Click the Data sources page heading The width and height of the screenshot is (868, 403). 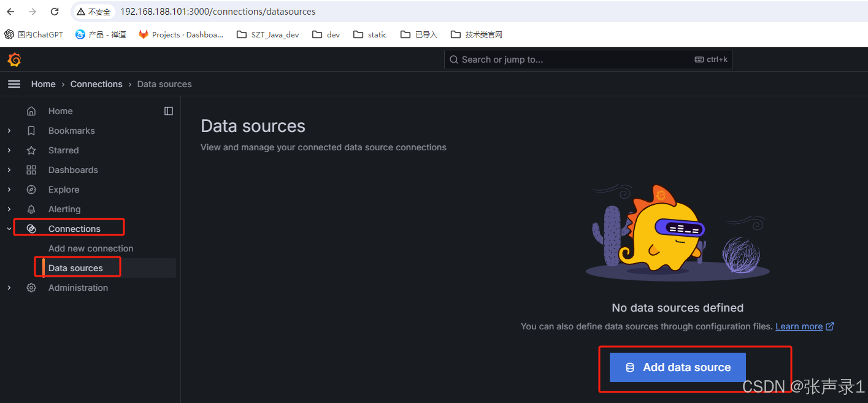pos(253,126)
